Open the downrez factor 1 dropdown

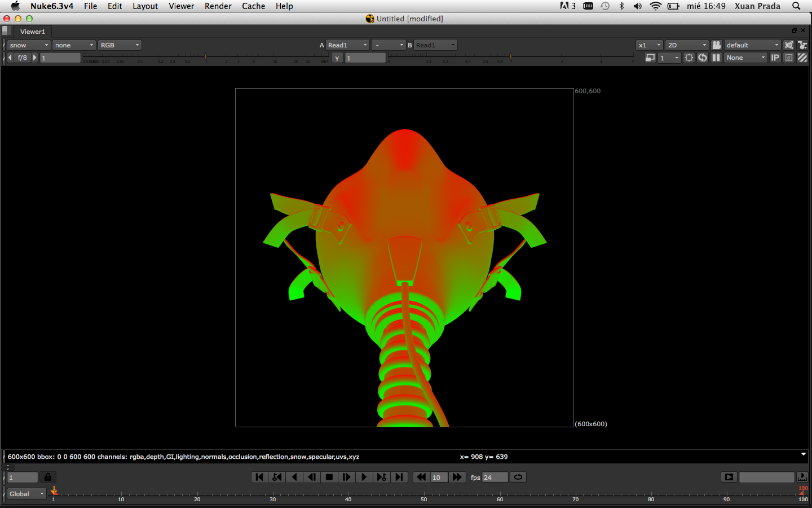click(670, 58)
